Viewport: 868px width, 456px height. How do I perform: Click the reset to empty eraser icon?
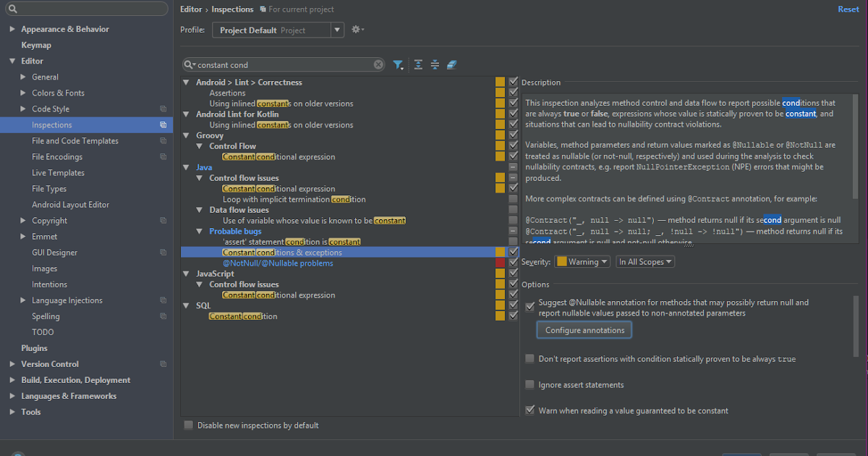pos(452,65)
